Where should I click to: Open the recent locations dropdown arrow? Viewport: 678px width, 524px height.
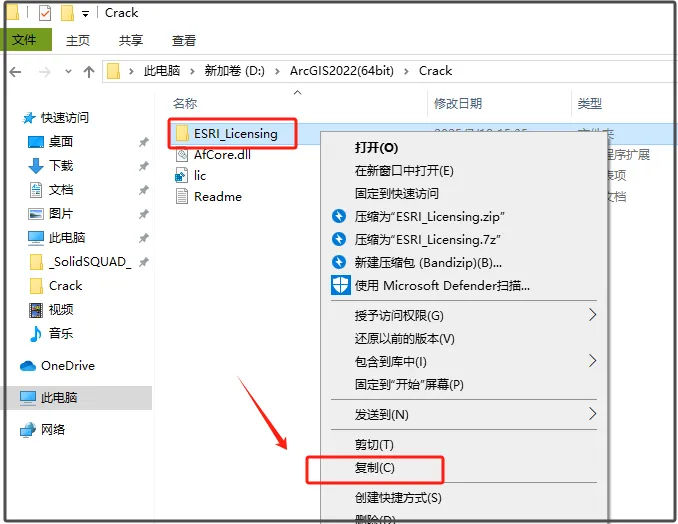pos(68,72)
